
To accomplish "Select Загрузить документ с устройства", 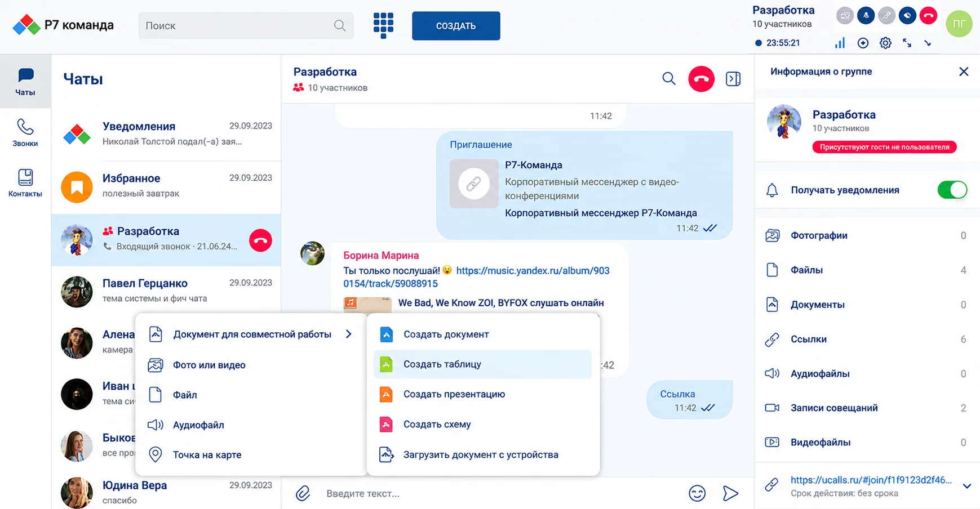I will [482, 454].
